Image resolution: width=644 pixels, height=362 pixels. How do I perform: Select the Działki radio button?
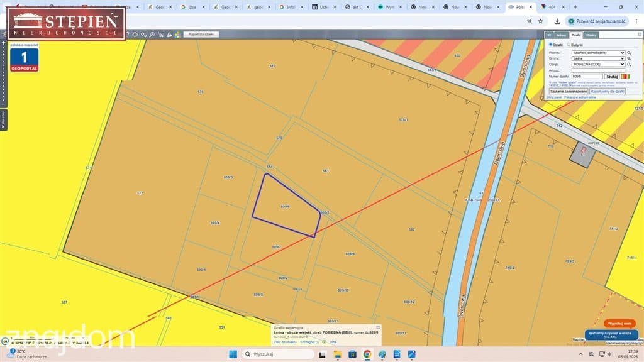(x=551, y=45)
